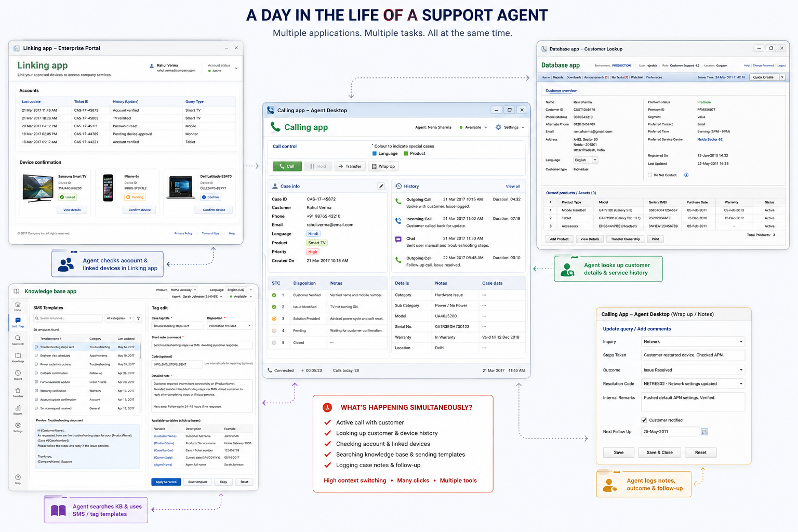Click the Samsung Smart TV image
The height and width of the screenshot is (532, 798).
[x=38, y=188]
